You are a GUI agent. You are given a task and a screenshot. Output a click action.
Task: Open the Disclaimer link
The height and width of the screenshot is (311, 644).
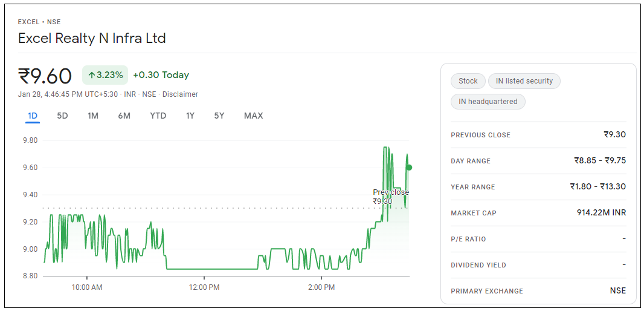[180, 94]
